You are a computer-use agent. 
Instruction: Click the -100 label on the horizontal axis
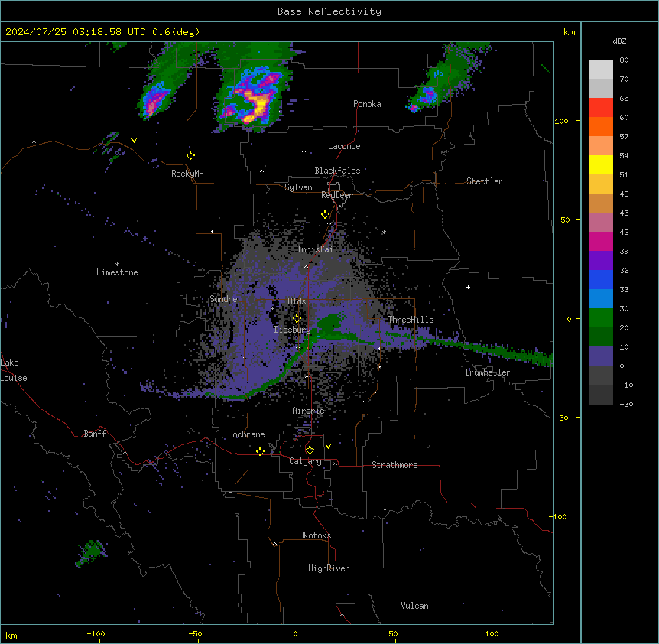point(96,633)
